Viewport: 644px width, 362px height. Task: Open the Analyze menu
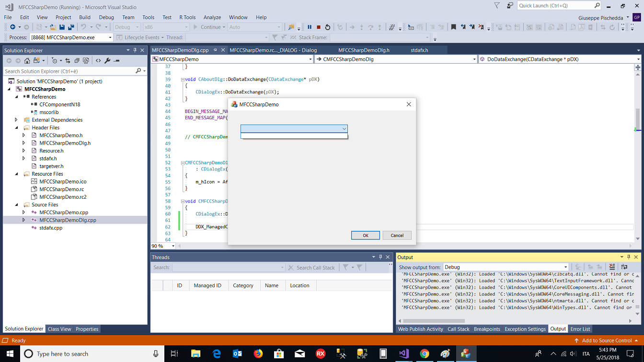click(x=212, y=17)
